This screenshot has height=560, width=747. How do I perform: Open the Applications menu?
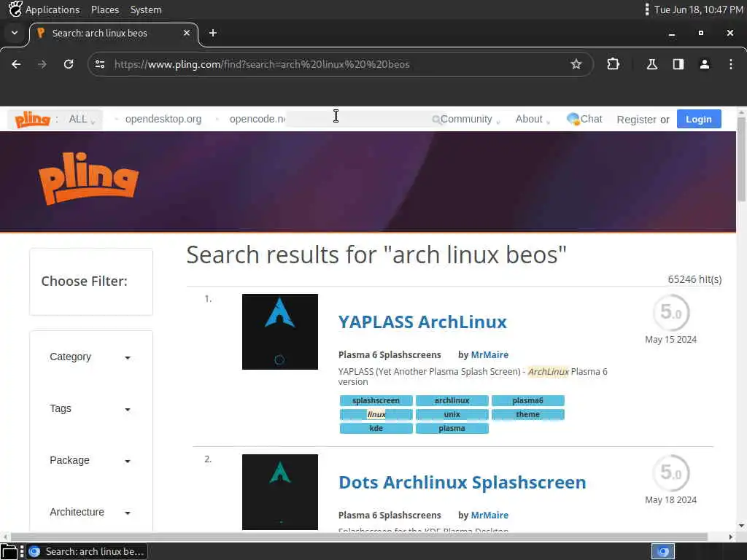53,9
